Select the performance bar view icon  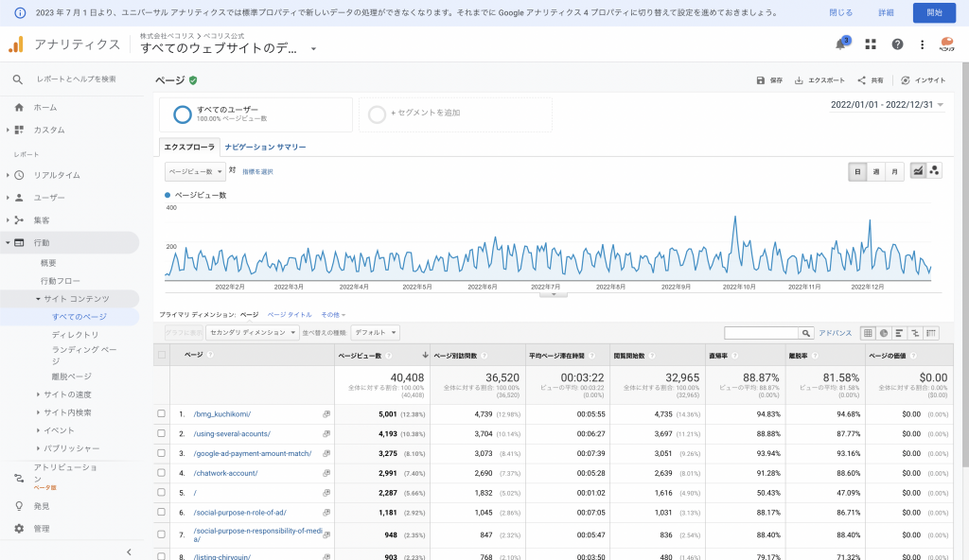[x=899, y=333]
